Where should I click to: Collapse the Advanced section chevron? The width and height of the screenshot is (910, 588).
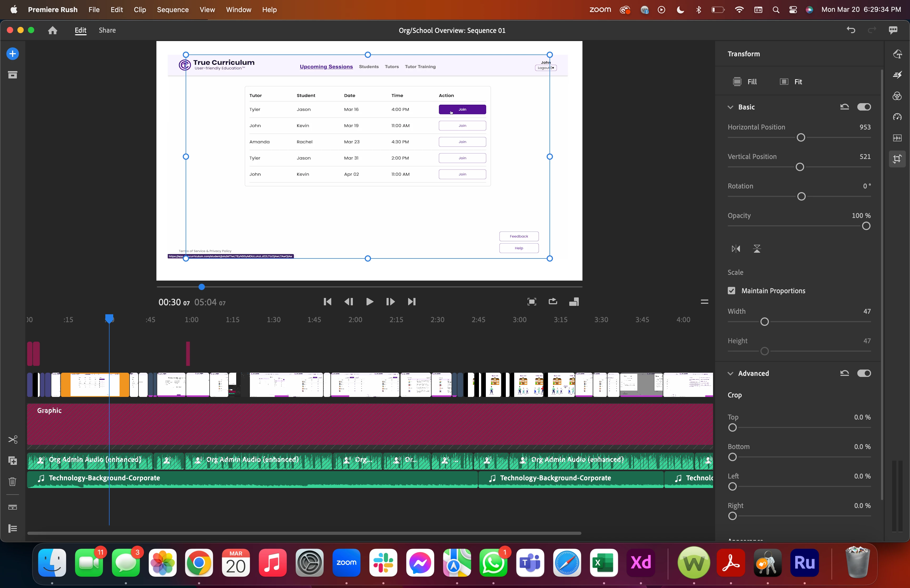point(730,373)
